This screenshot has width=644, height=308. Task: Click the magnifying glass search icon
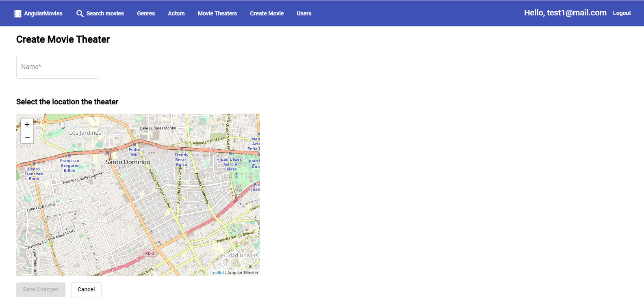point(80,13)
